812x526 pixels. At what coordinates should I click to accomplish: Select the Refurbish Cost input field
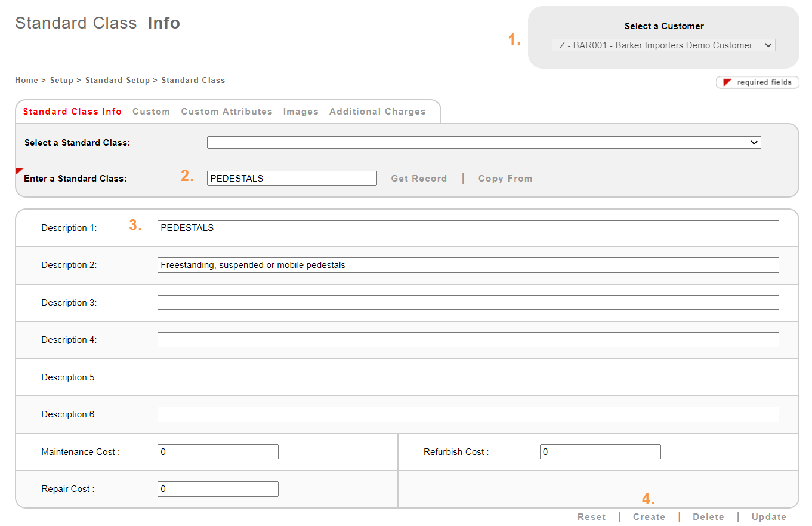point(600,452)
